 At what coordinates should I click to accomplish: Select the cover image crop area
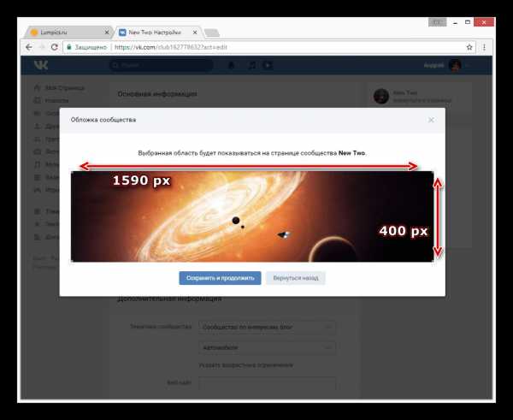coord(252,216)
